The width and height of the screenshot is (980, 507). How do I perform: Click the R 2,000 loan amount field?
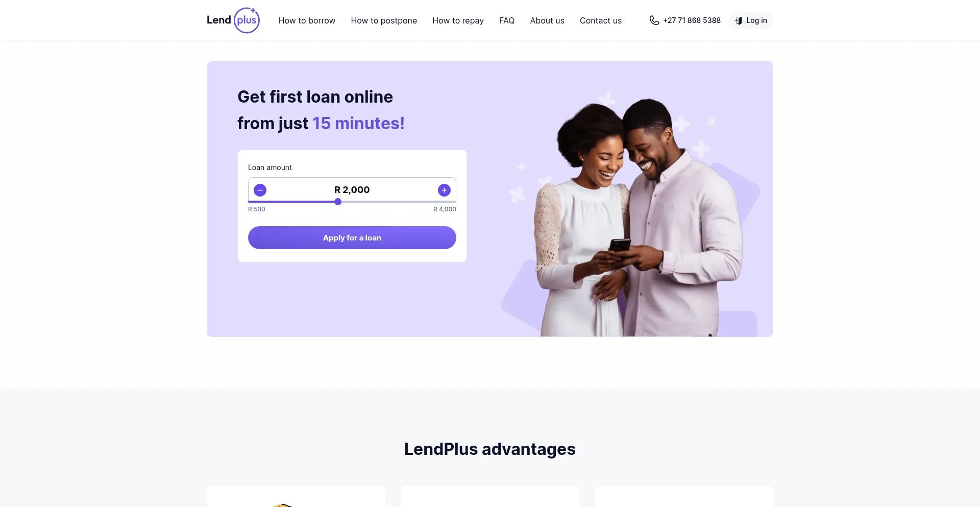(x=352, y=190)
